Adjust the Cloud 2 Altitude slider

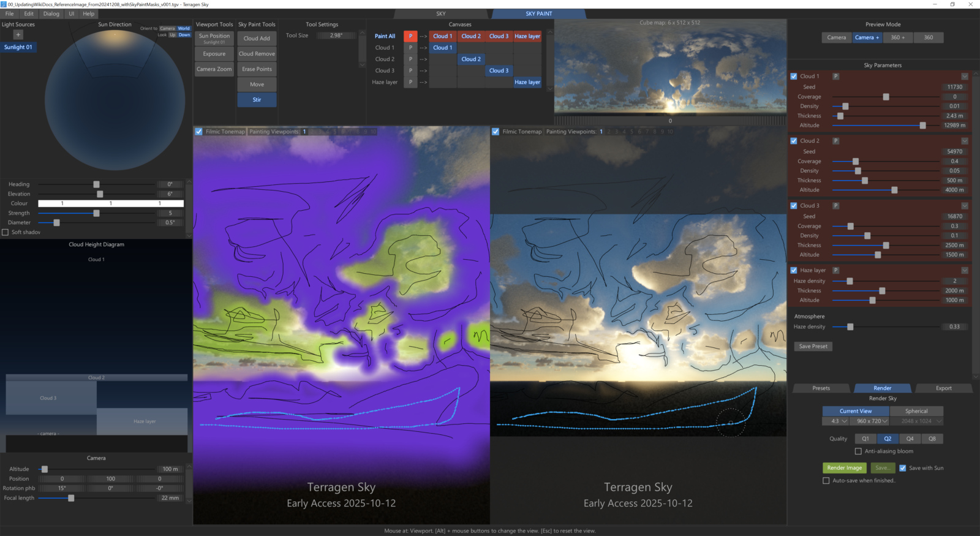coord(894,190)
